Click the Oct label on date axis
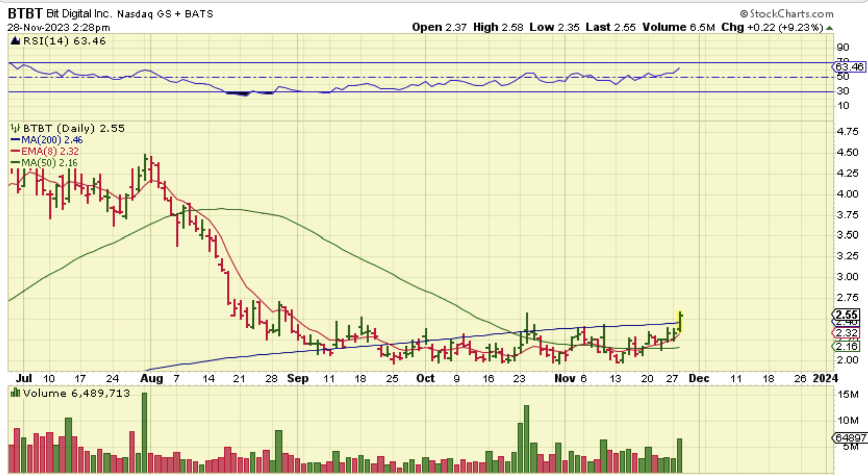 (425, 378)
